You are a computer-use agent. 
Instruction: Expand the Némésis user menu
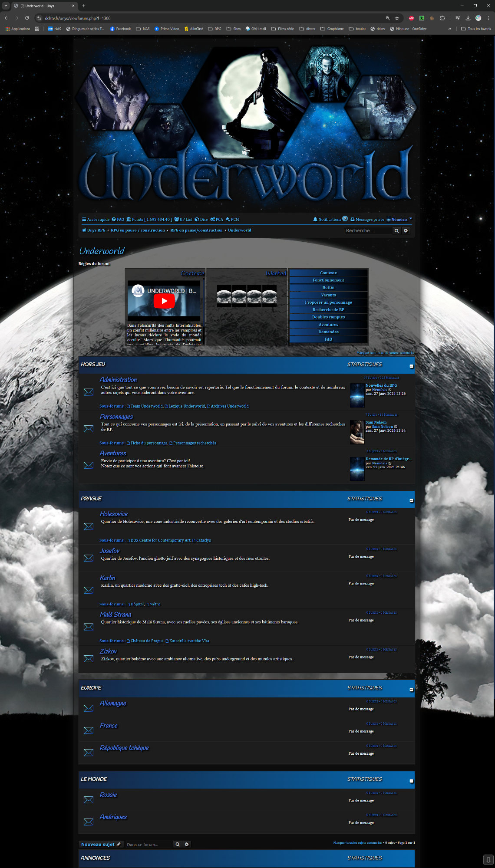point(399,220)
